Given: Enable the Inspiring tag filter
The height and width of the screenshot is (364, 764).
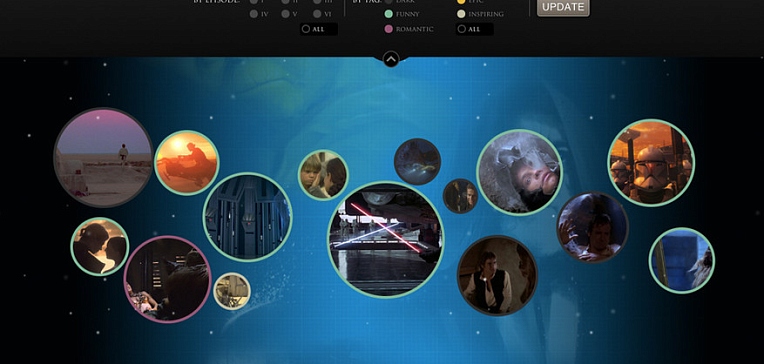Looking at the screenshot, I should [461, 14].
